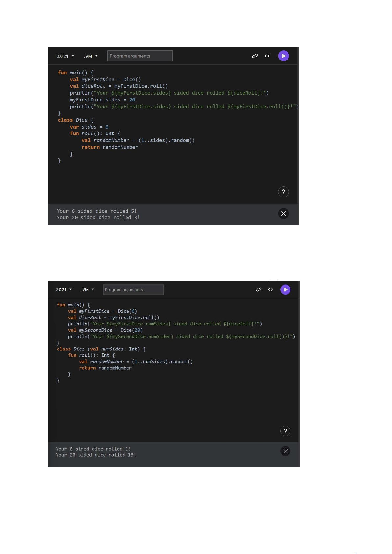Viewport: 392px width, 554px height.
Task: Click the 'var sides = 6' code line
Action: click(89, 127)
